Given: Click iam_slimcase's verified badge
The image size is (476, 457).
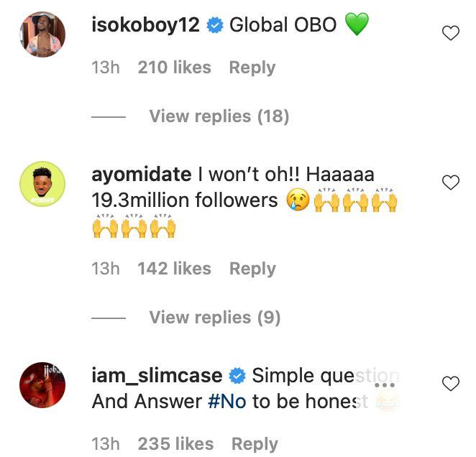Looking at the screenshot, I should (237, 377).
